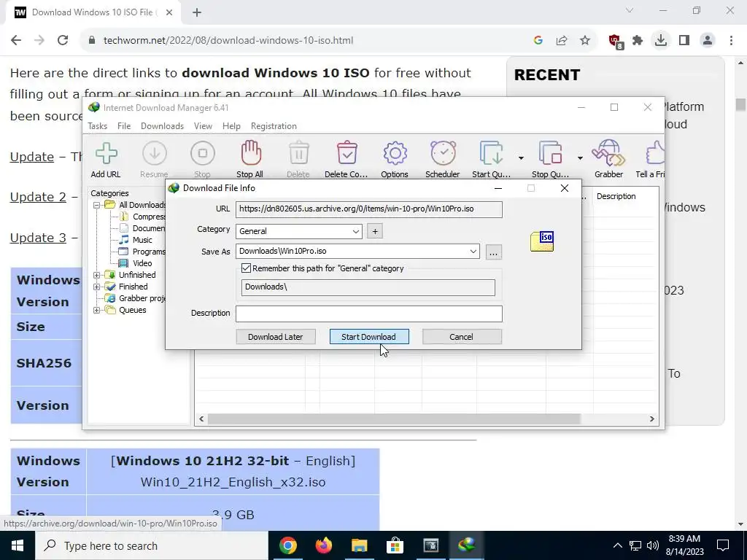Click the Resume toolbar icon
747x560 pixels.
pyautogui.click(x=155, y=153)
